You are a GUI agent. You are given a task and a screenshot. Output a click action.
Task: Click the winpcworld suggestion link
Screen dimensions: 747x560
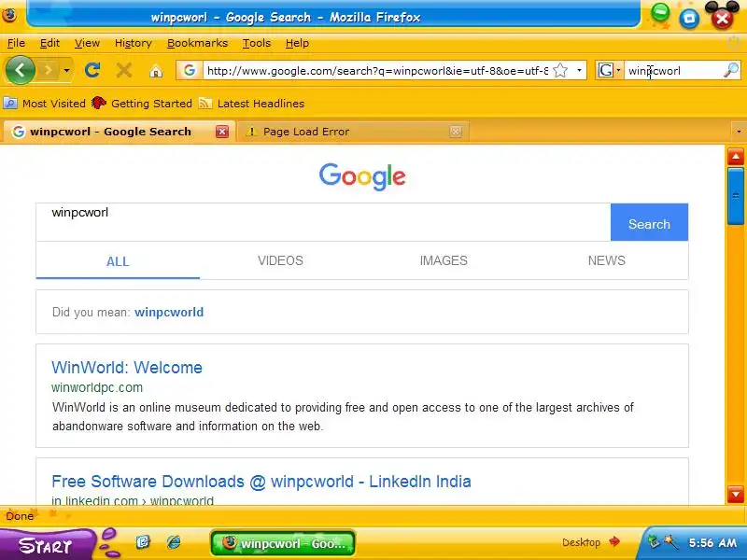click(169, 312)
